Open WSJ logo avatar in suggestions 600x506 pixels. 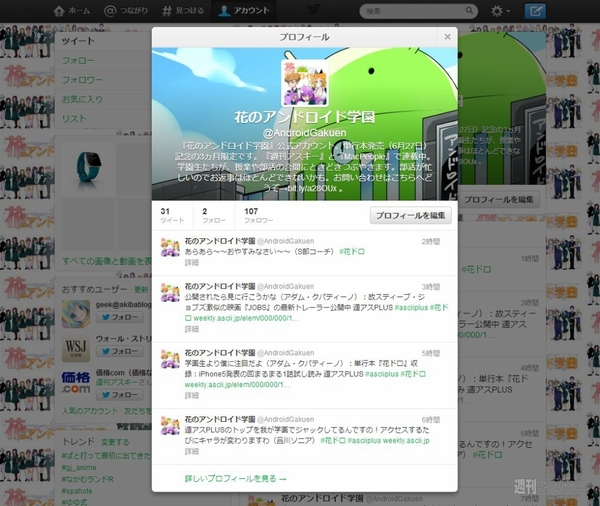tap(76, 348)
